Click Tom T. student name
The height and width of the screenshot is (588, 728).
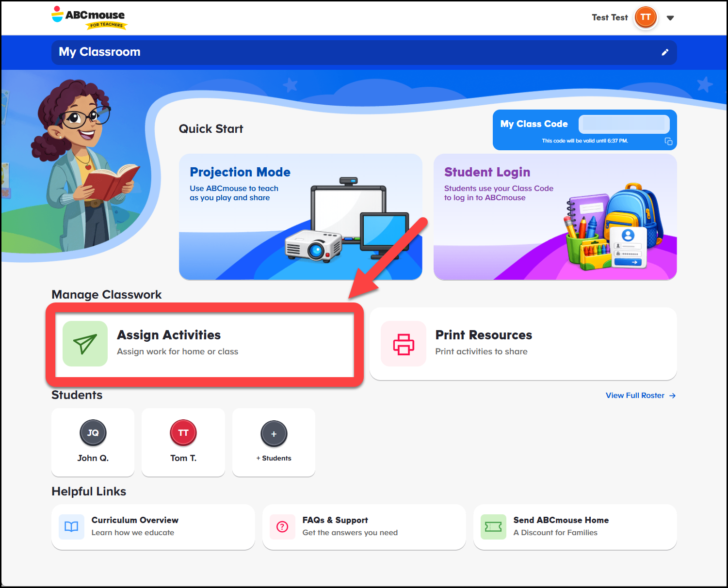(183, 458)
